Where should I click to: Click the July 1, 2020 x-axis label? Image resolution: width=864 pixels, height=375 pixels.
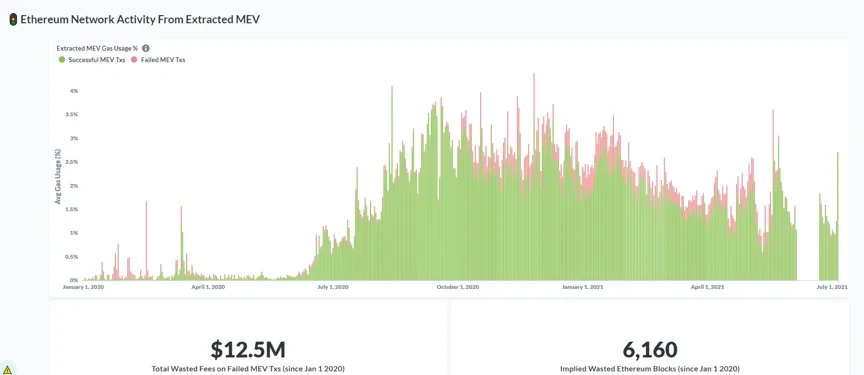(x=333, y=287)
